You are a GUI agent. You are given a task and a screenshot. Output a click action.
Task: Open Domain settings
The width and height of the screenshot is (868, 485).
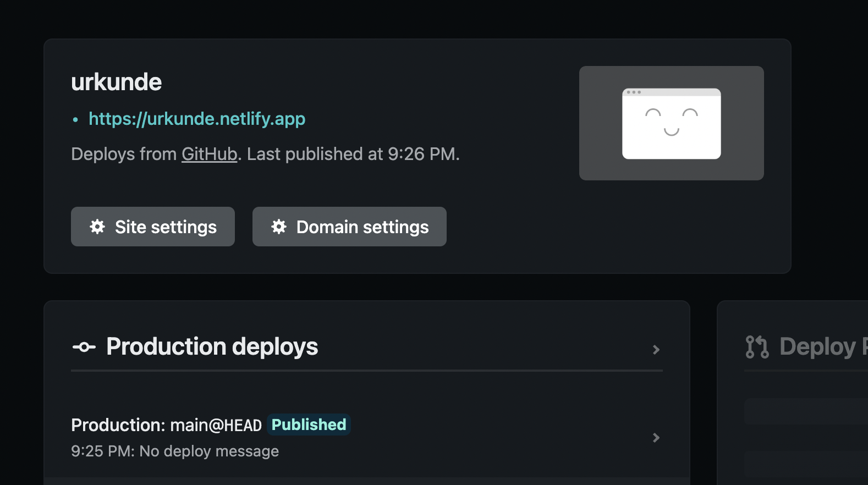point(349,227)
